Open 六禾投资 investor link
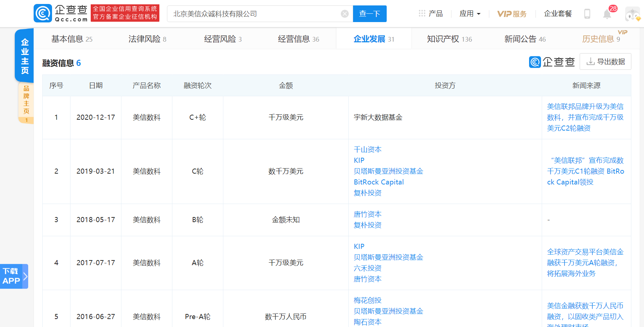This screenshot has width=644, height=327. [368, 268]
